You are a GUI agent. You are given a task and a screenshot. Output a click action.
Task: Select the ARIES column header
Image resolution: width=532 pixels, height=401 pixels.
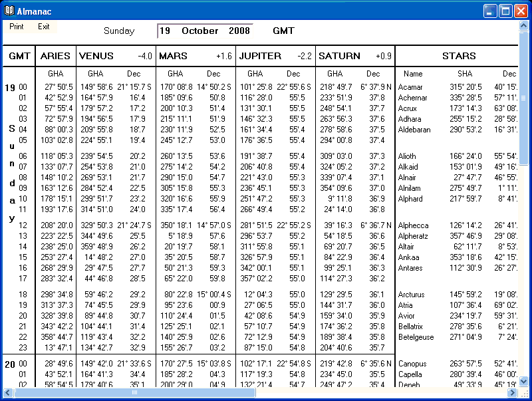pos(55,56)
